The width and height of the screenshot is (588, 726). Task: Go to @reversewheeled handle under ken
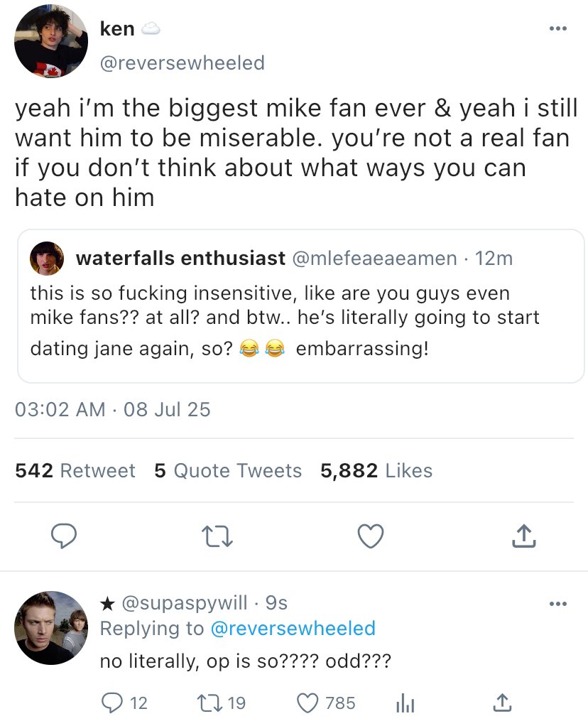(x=183, y=63)
